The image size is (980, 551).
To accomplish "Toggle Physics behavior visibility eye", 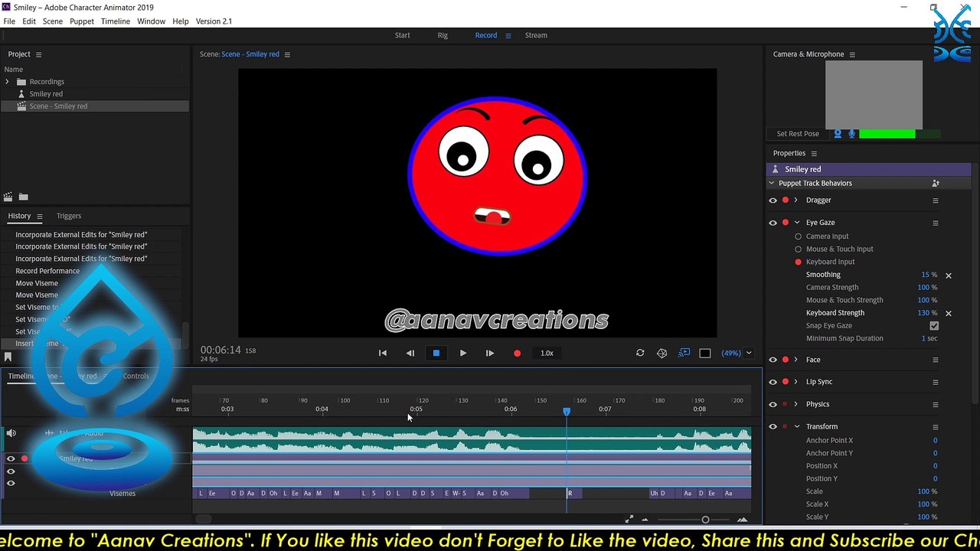I will pos(773,404).
